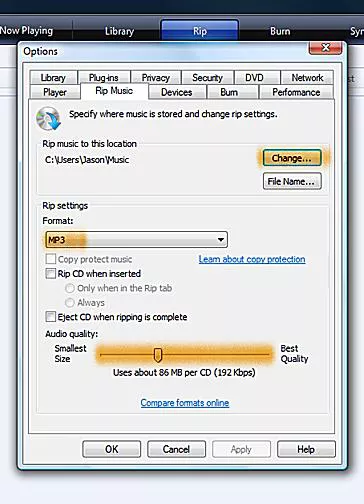
Task: Open Help for the Options dialog
Action: 306,449
